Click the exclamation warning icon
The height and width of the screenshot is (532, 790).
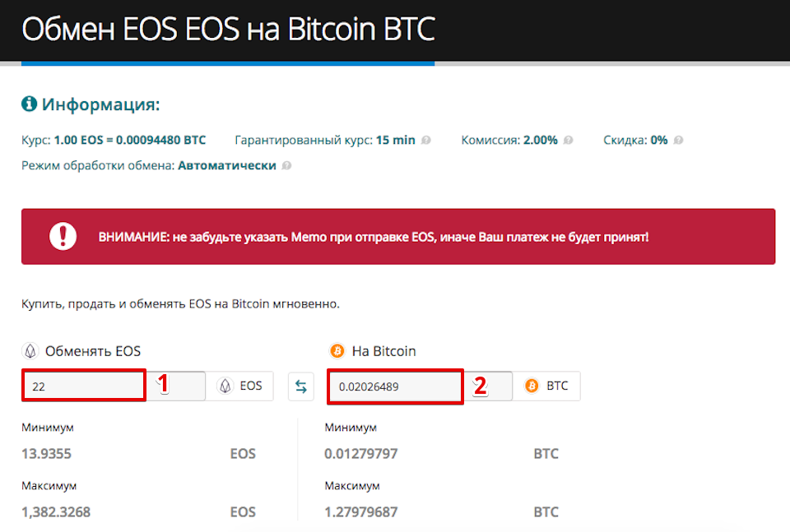coord(63,236)
